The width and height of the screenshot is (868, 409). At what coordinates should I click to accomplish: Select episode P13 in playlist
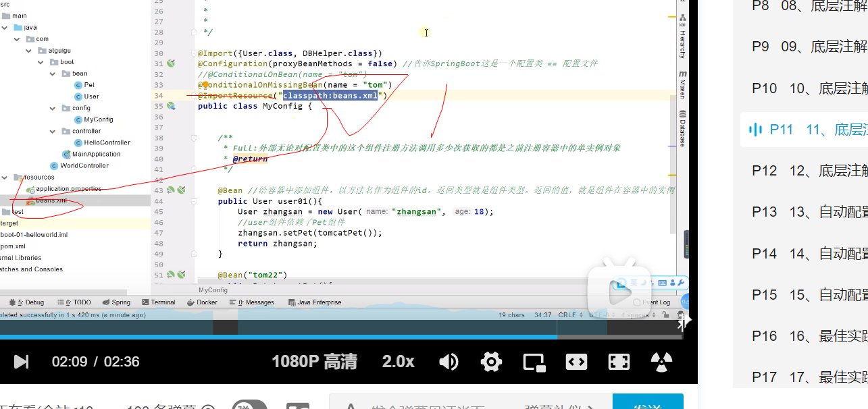[810, 212]
